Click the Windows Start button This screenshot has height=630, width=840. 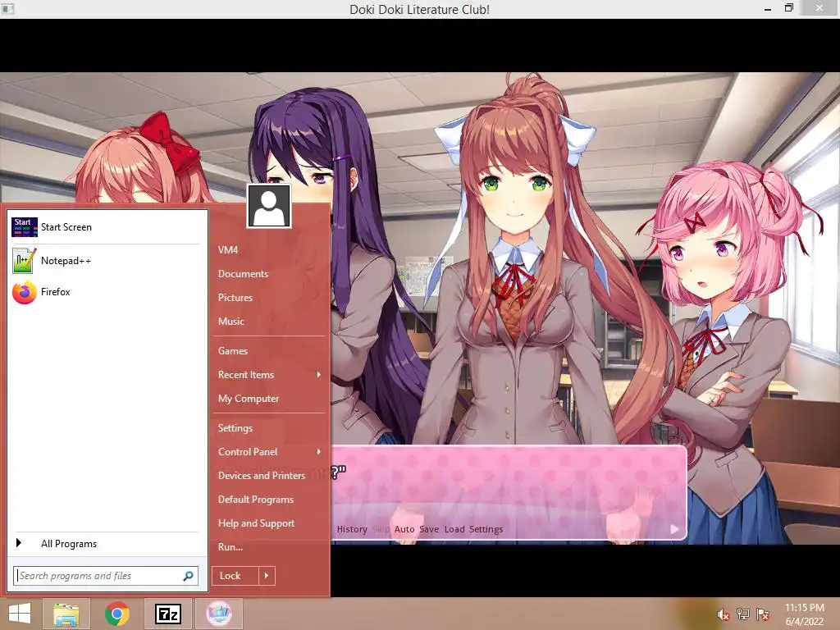pos(20,614)
